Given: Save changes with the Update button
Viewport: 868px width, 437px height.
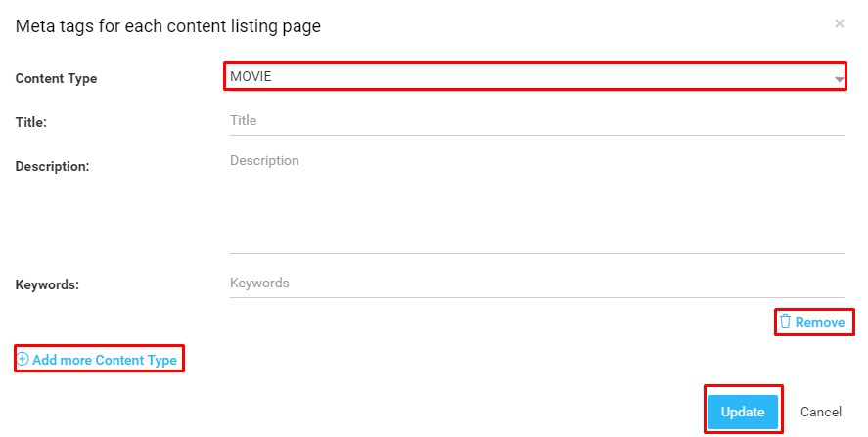Looking at the screenshot, I should click(743, 412).
